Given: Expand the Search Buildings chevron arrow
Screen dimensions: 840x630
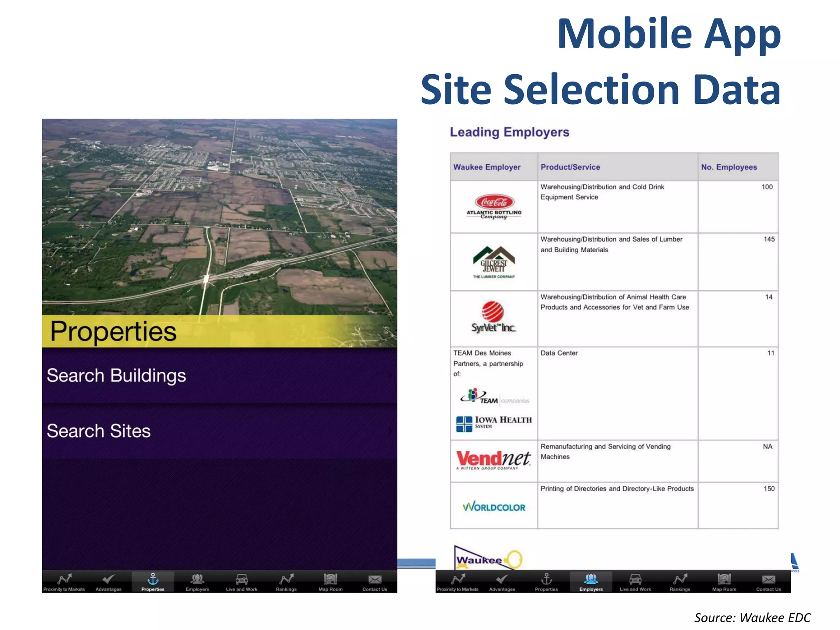Looking at the screenshot, I should pos(390,375).
